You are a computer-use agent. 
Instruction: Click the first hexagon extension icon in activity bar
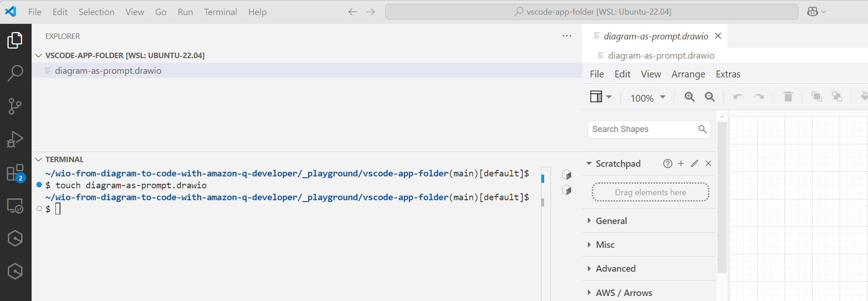tap(15, 238)
